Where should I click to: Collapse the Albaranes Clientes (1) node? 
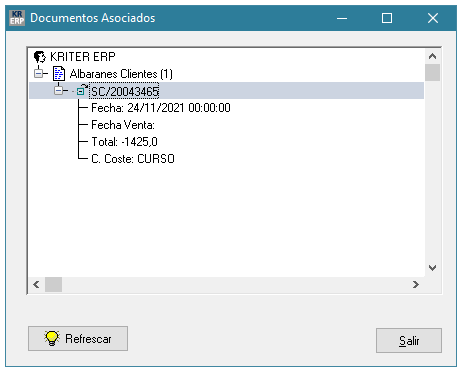[39, 73]
